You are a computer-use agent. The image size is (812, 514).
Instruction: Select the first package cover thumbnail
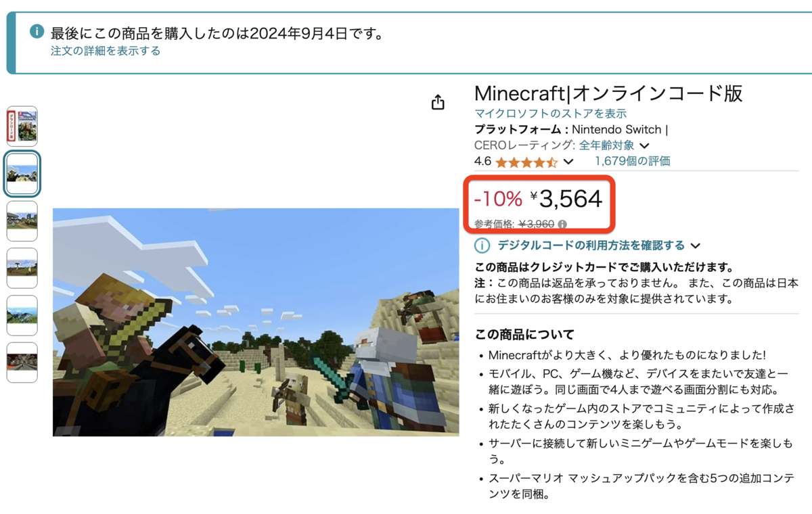22,126
